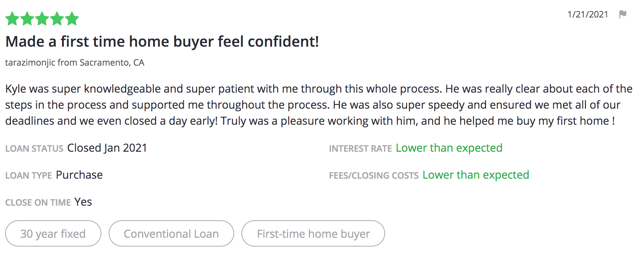This screenshot has width=644, height=256.
Task: Select the 'Conventional Loan' tag
Action: (x=171, y=233)
